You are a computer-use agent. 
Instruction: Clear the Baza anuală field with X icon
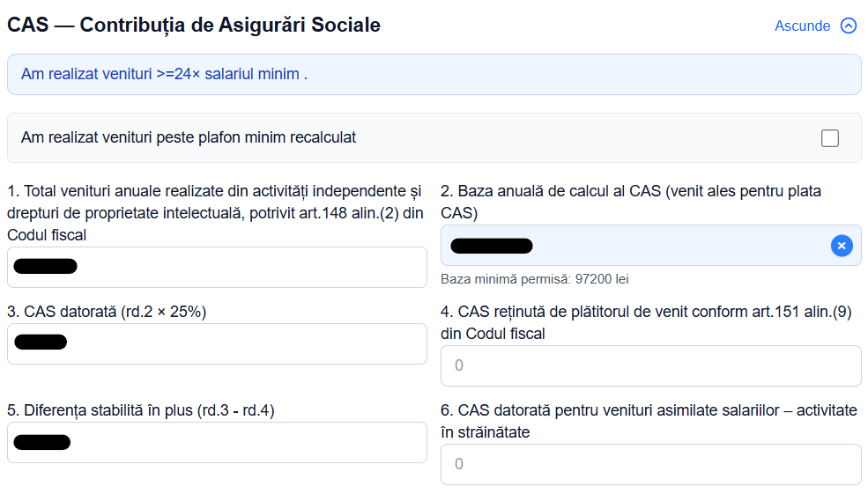(x=842, y=246)
